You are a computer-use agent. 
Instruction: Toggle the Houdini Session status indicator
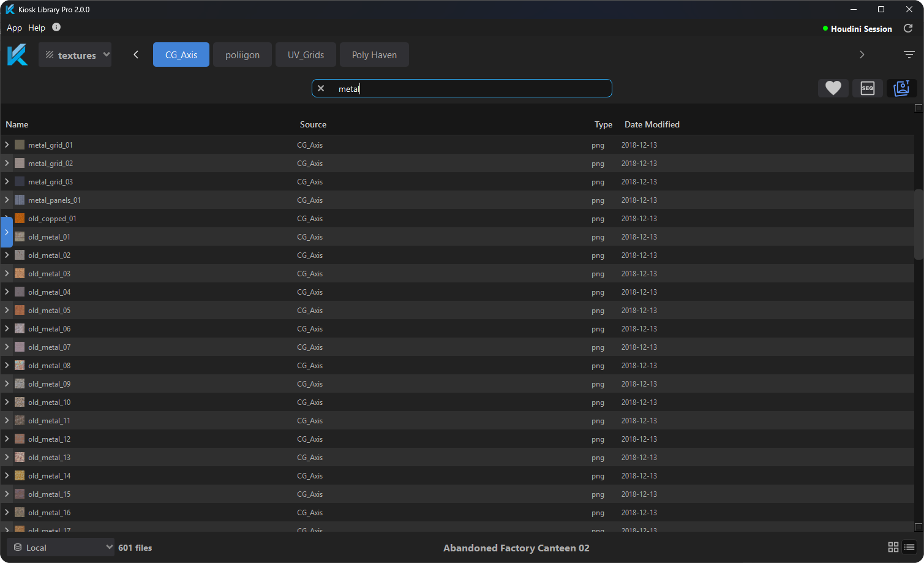(826, 28)
